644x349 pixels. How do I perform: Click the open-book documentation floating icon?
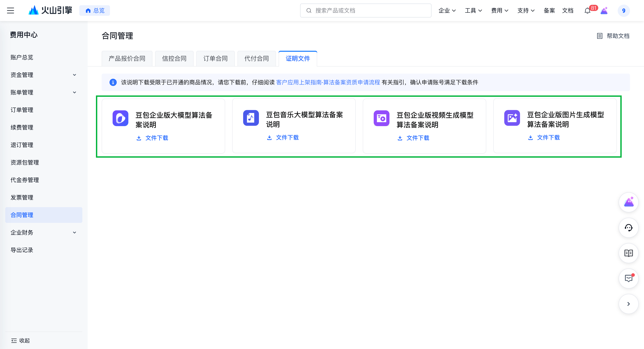[x=628, y=253]
